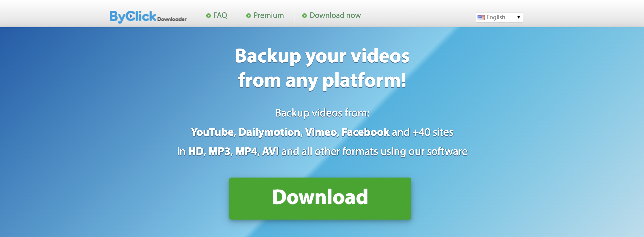
Task: Click the big green Download button
Action: point(320,199)
